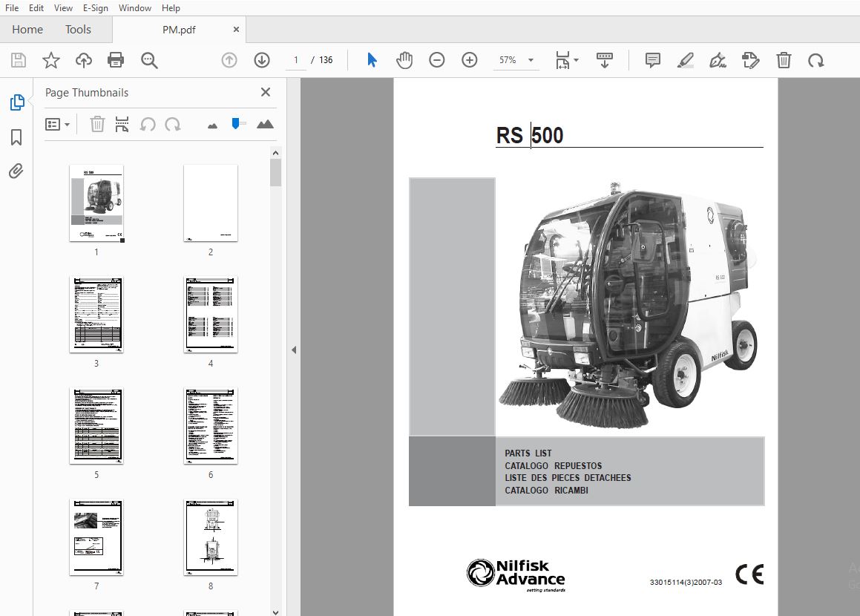Viewport: 860px width, 616px height.
Task: Zoom out using the minus circle
Action: 436,60
